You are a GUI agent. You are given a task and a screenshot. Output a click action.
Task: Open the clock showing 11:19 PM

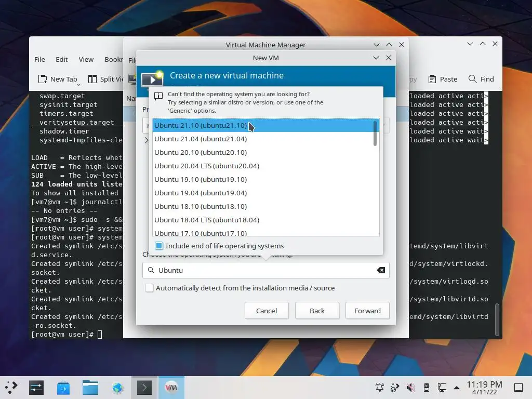[x=484, y=388]
